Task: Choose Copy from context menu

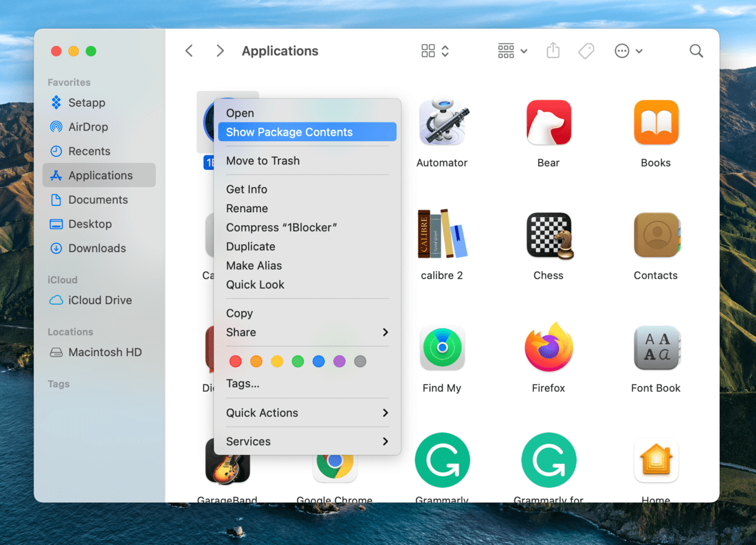Action: 308,313
